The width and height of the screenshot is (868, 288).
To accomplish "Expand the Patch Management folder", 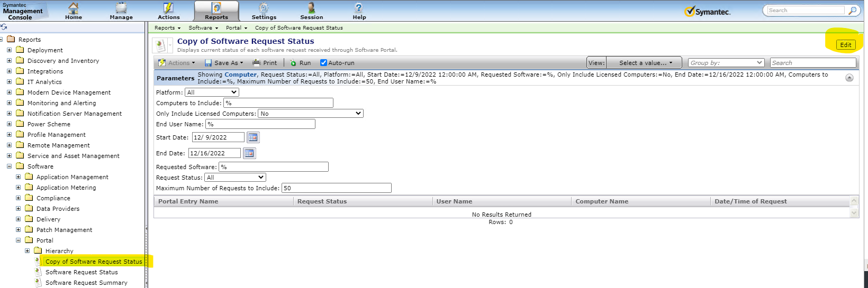I will [18, 230].
